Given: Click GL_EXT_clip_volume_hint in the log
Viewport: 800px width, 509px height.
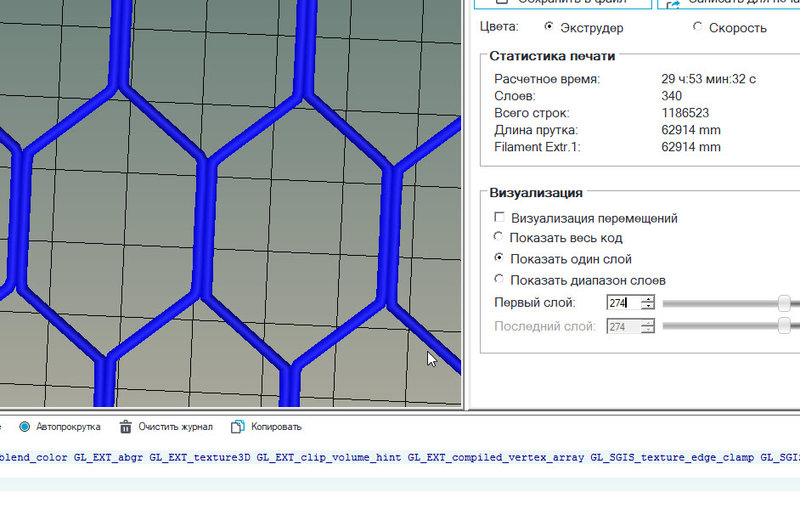Looking at the screenshot, I should point(329,457).
